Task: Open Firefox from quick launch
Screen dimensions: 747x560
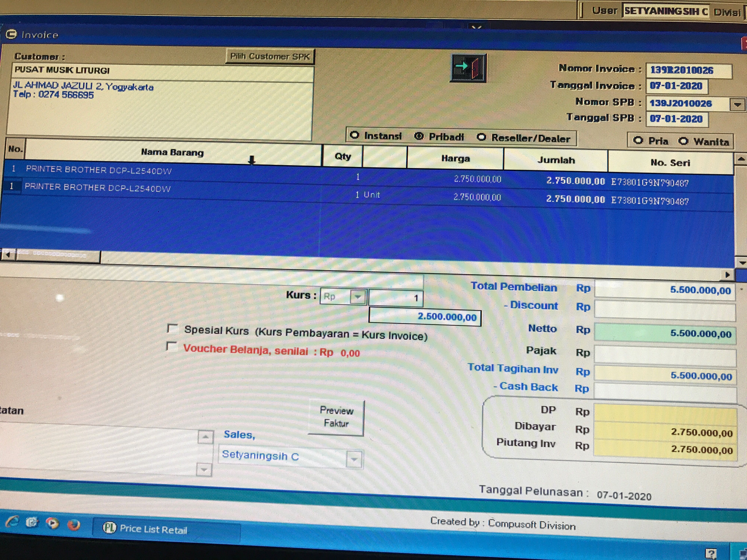Action: coord(74,525)
